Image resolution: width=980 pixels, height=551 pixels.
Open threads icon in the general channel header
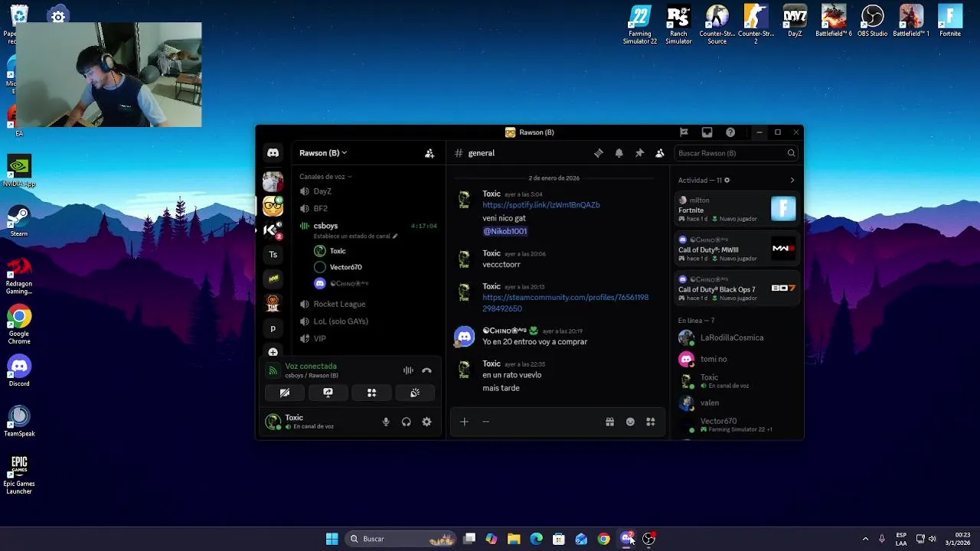599,153
